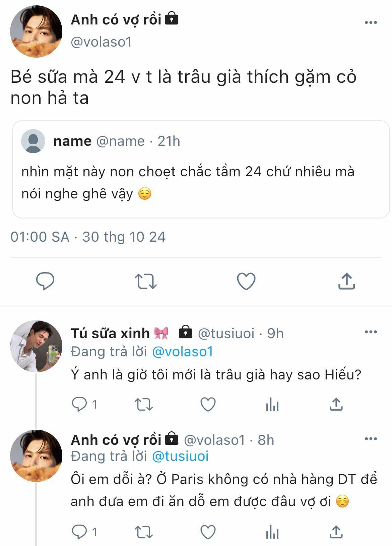Viewport: 392px width, 546px height.
Task: Open Tú sữa xinh's profile picture
Action: click(x=36, y=346)
